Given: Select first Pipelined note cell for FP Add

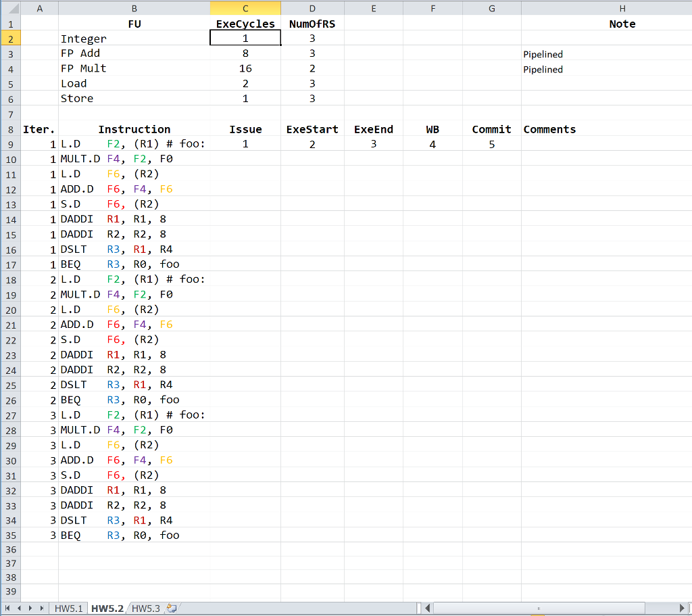Looking at the screenshot, I should point(606,54).
